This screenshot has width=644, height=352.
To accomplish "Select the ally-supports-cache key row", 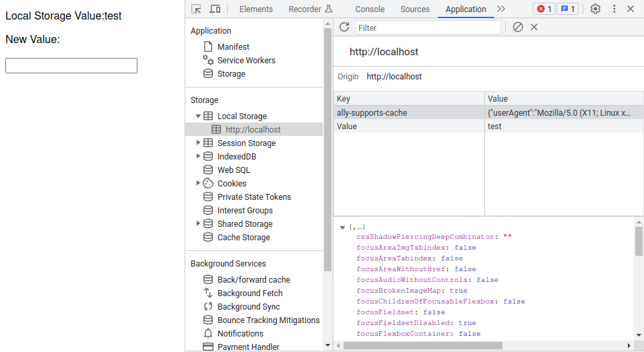I will [372, 113].
